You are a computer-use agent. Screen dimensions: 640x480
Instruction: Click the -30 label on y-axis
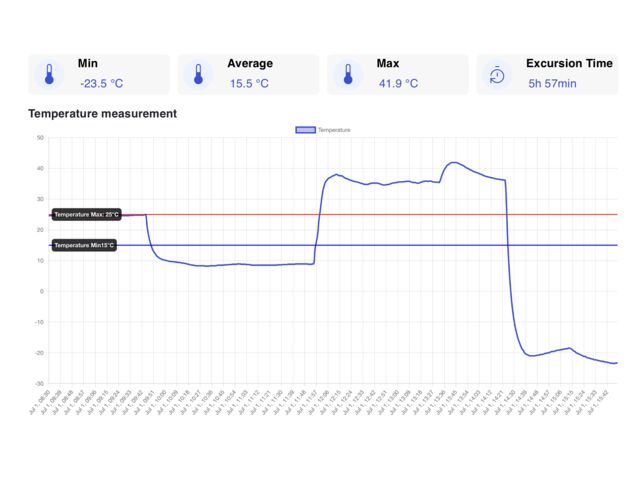click(x=39, y=383)
